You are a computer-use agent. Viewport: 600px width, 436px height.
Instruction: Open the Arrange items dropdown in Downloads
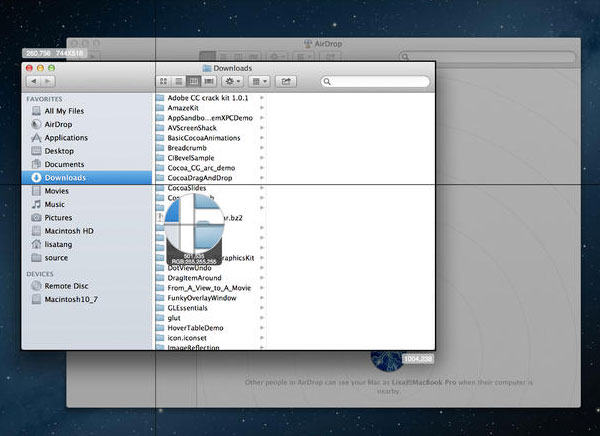pyautogui.click(x=259, y=81)
